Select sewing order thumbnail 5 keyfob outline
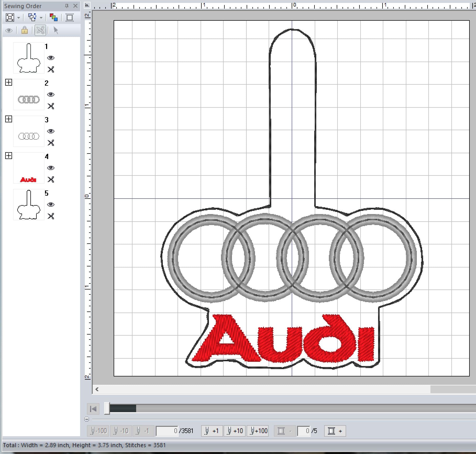 coord(29,205)
